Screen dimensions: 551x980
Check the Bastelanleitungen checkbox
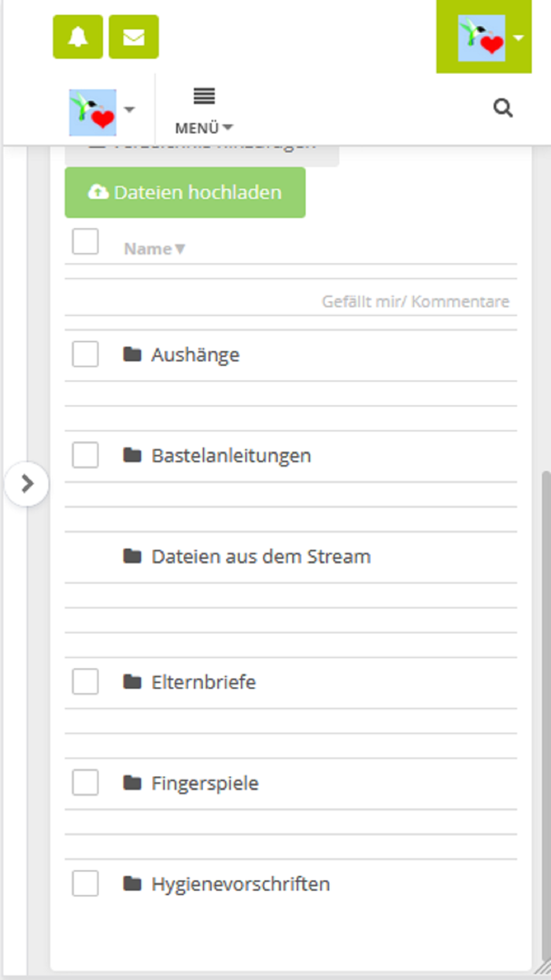pyautogui.click(x=85, y=455)
